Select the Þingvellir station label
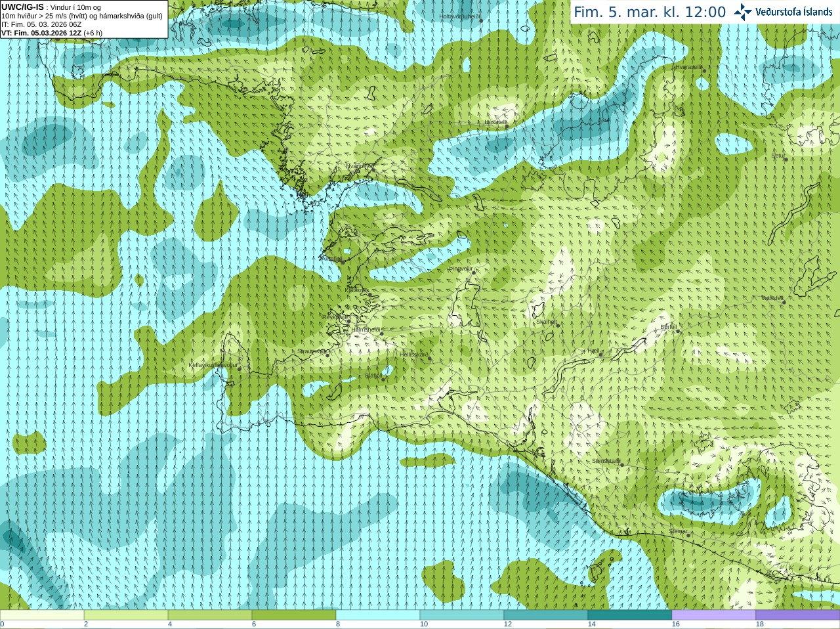 pyautogui.click(x=461, y=269)
